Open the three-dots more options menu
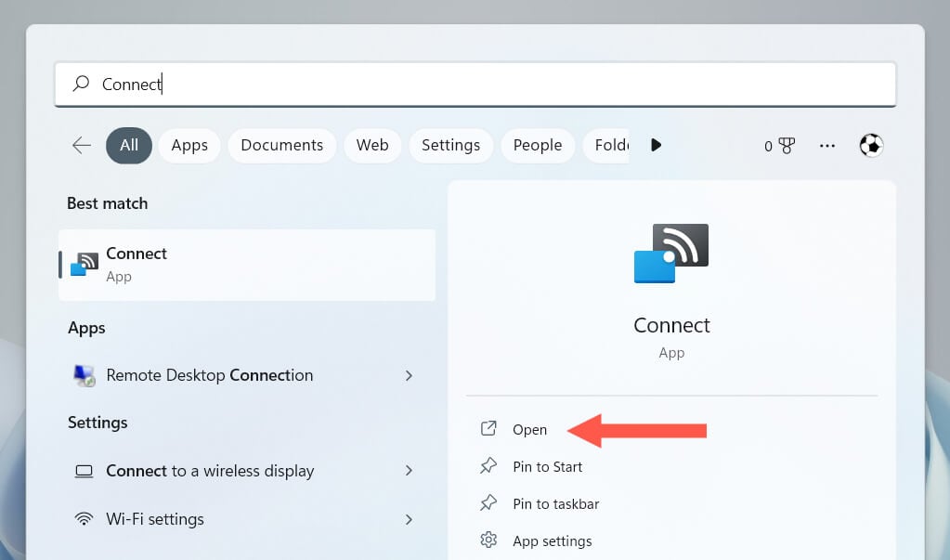This screenshot has height=560, width=950. [x=826, y=146]
